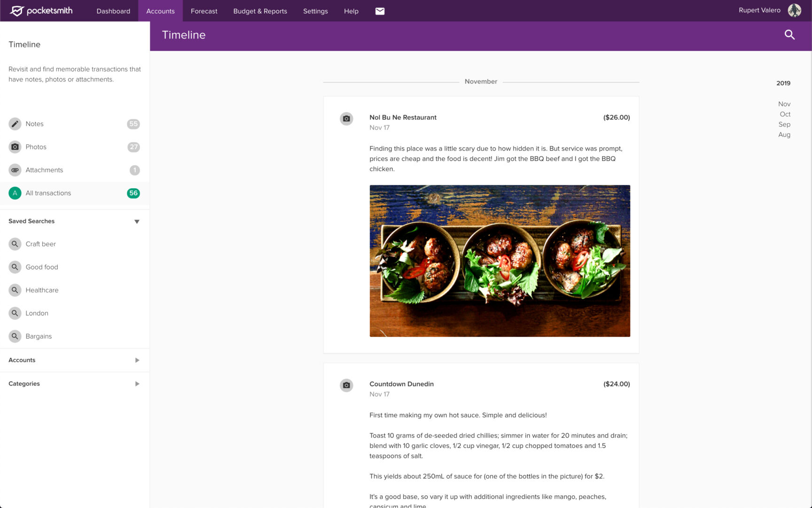This screenshot has height=508, width=812.
Task: Jump to Oct in the year timeline
Action: point(785,114)
